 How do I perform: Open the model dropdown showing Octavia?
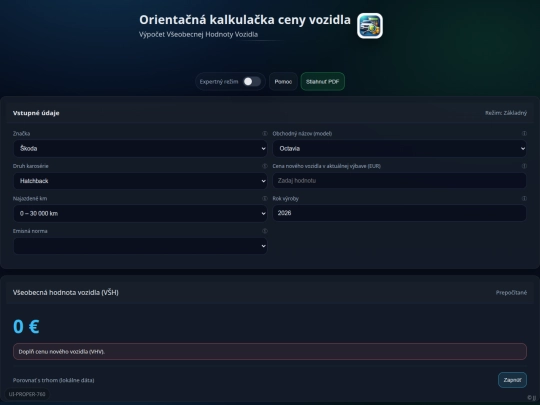pos(399,148)
